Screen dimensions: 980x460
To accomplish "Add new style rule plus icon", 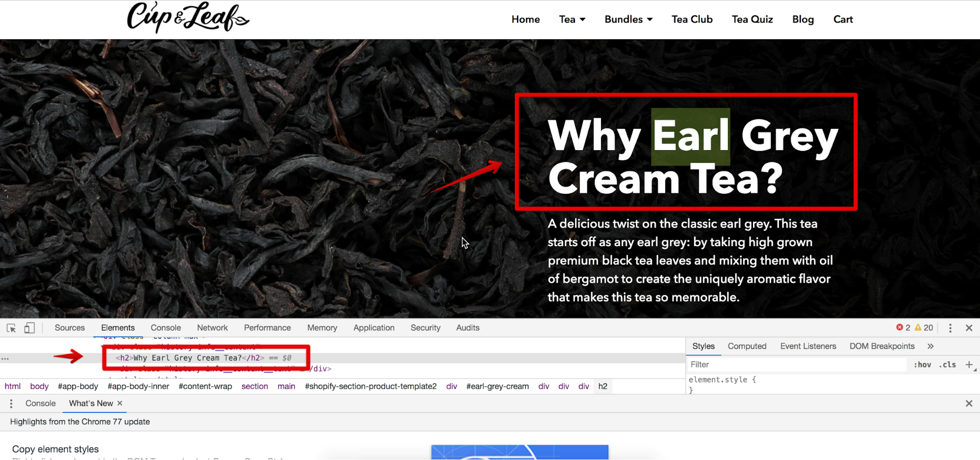I will pyautogui.click(x=969, y=364).
